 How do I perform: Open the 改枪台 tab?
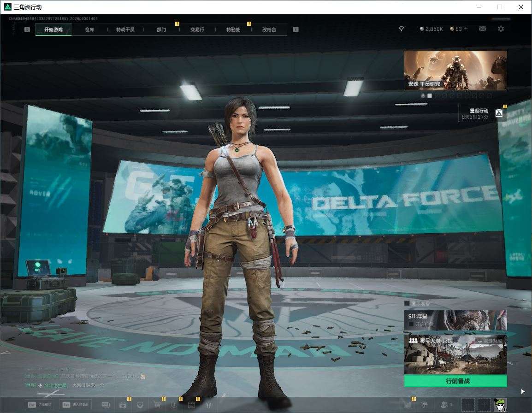point(269,29)
